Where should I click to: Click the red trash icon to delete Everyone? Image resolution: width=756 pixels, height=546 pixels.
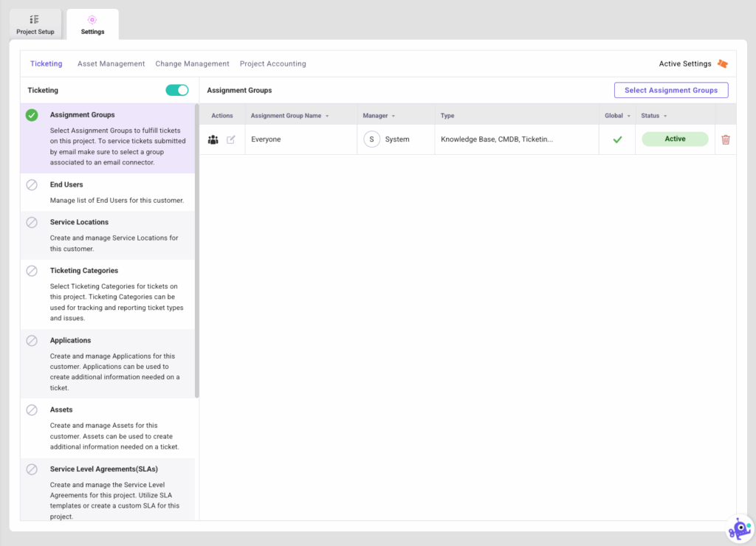coord(725,139)
